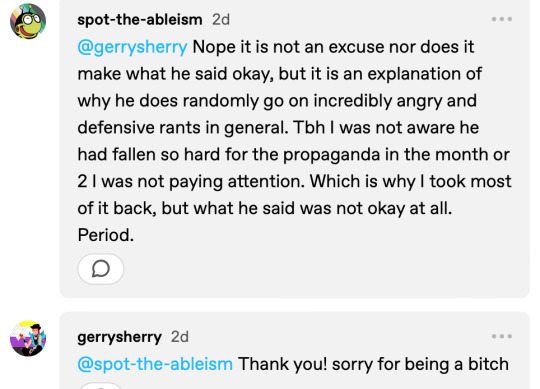Click the 2d timestamp beside spot-the-ableism

click(221, 20)
